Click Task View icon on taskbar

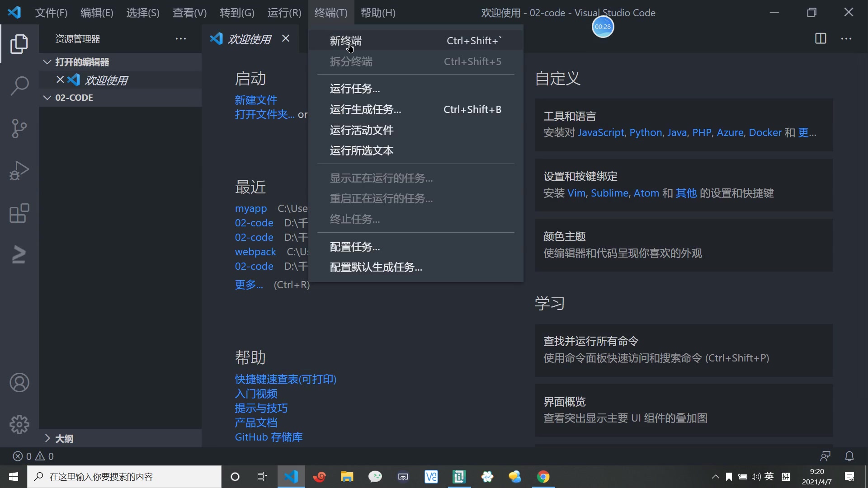pyautogui.click(x=262, y=477)
